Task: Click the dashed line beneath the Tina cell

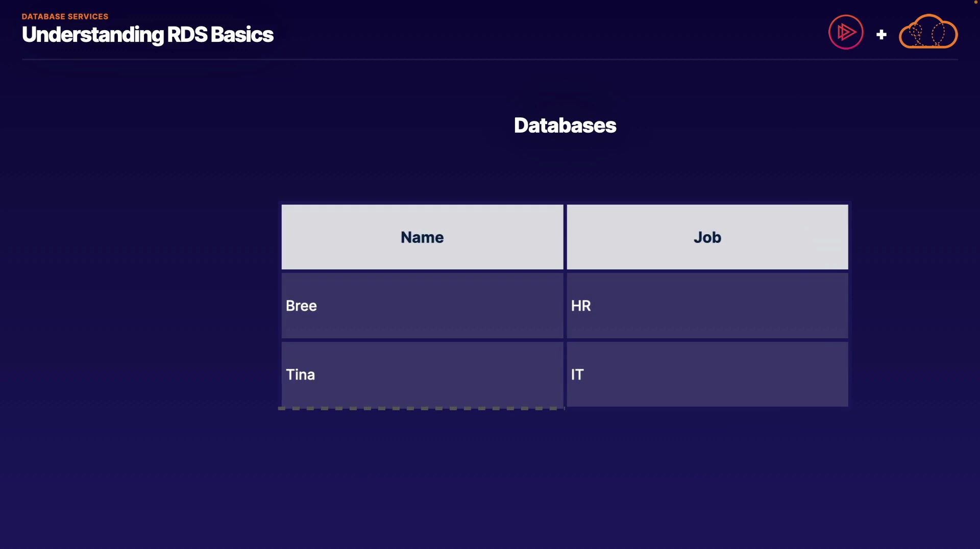Action: [421, 408]
